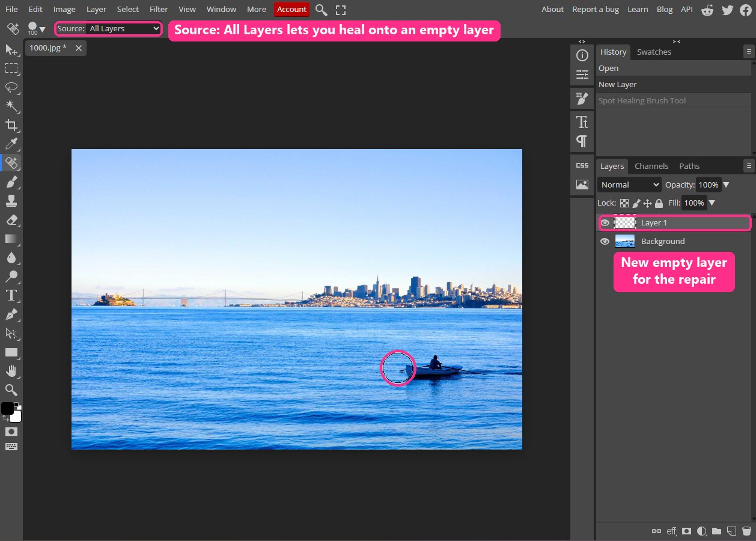Show the on-screen keyboard icon

pyautogui.click(x=11, y=447)
